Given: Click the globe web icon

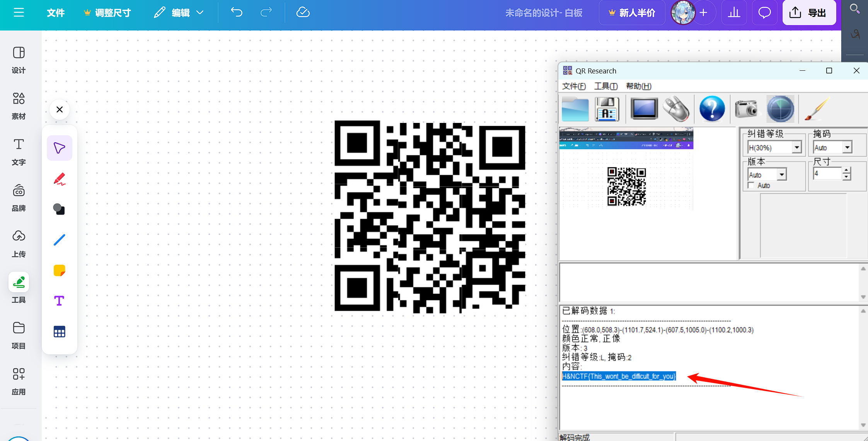Looking at the screenshot, I should click(781, 109).
